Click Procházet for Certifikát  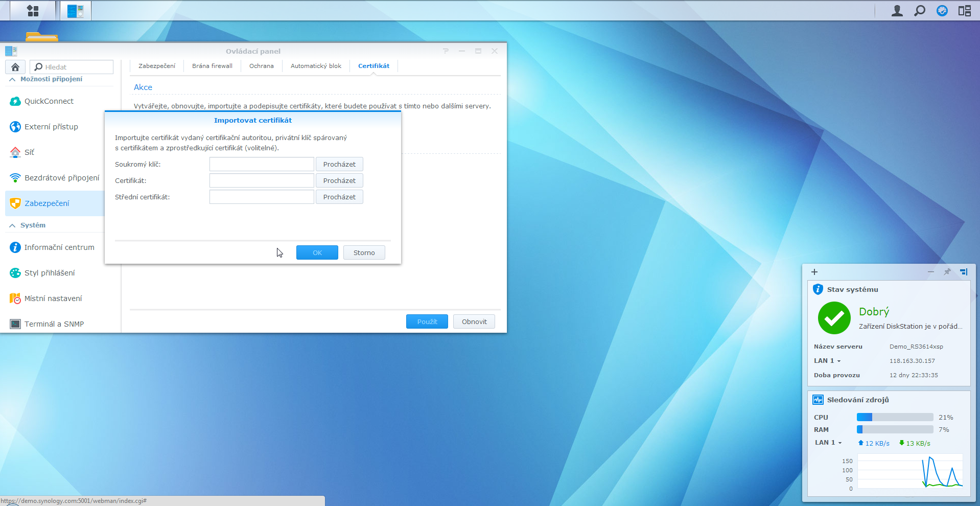click(339, 180)
